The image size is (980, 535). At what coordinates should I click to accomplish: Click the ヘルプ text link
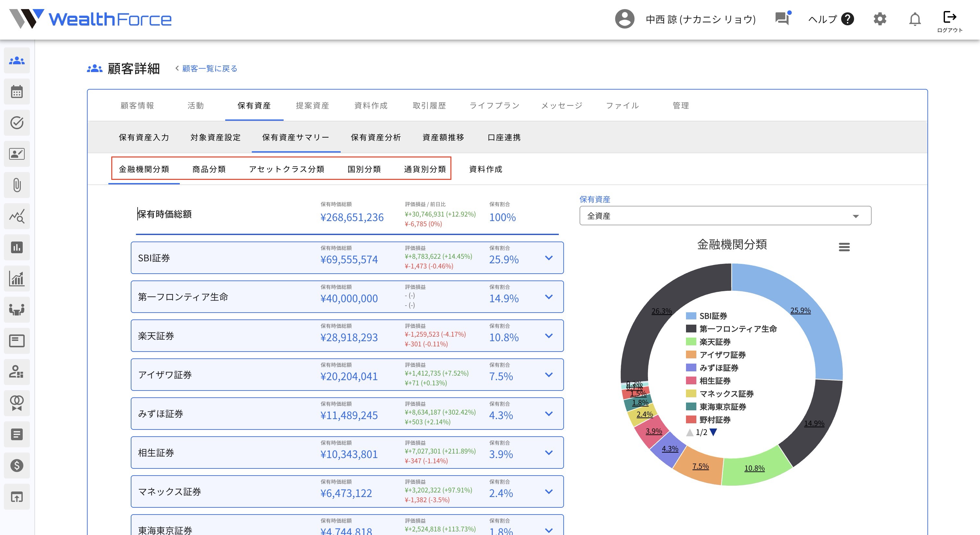(823, 19)
